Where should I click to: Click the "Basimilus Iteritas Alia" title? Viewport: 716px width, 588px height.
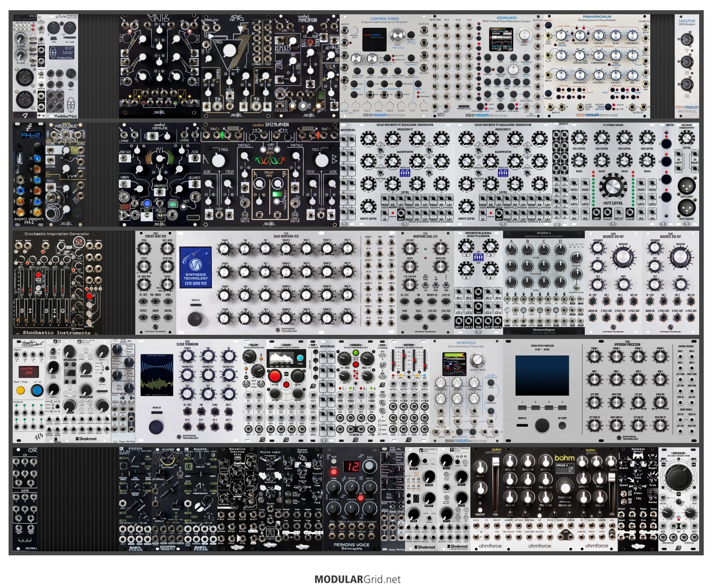coord(237,452)
